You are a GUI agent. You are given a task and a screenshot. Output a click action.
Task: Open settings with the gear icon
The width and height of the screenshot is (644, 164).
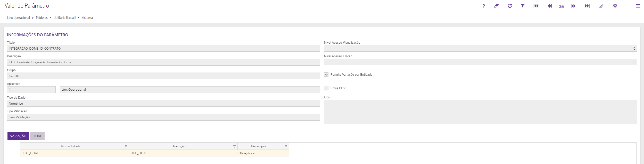(x=615, y=6)
